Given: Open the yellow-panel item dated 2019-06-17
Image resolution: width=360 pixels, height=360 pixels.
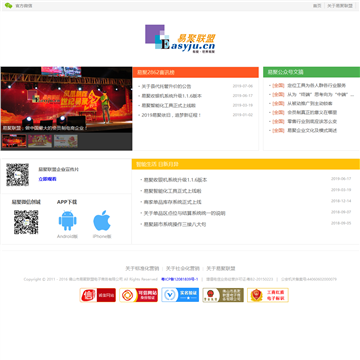Looking at the screenshot, I should click(x=175, y=180).
